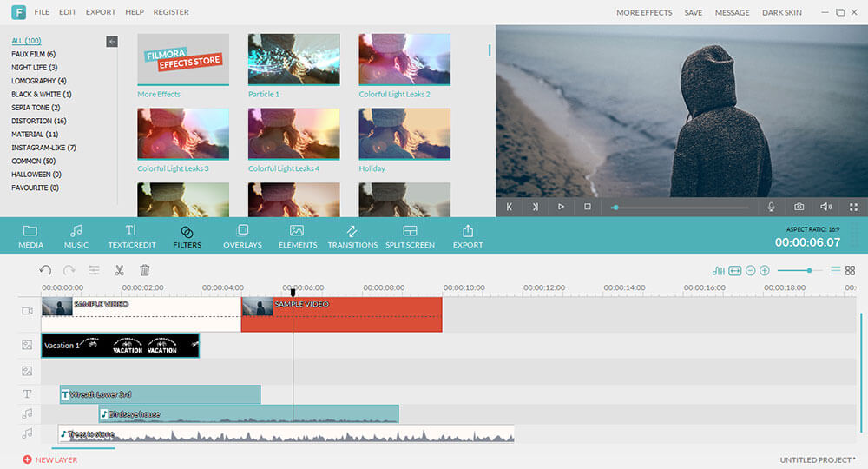The height and width of the screenshot is (469, 868).
Task: Open the Overlays panel
Action: pos(242,236)
